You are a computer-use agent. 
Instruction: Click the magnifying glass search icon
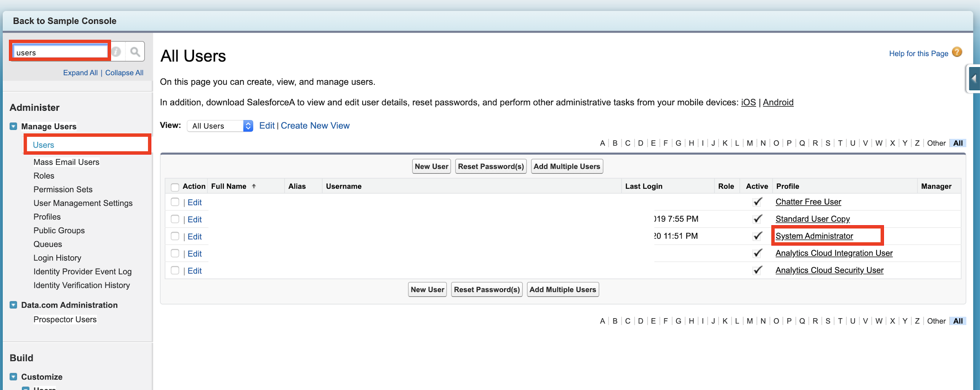click(135, 52)
